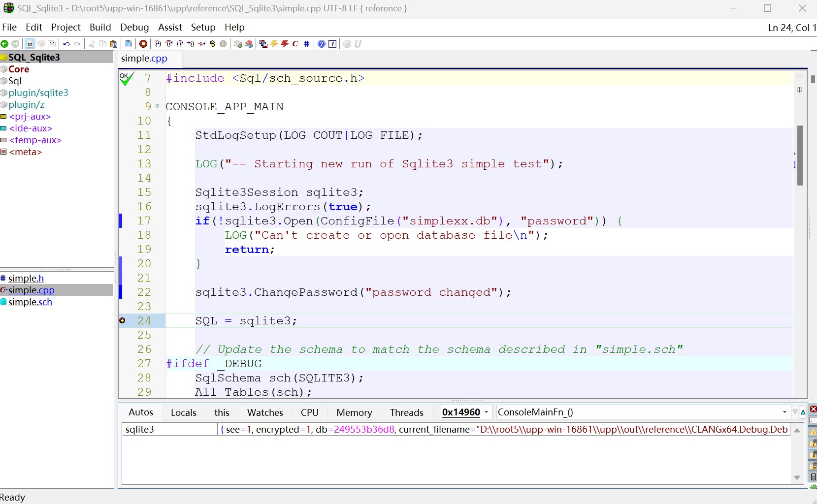
Task: Click the blue hash symbol toolbar icon
Action: pyautogui.click(x=307, y=44)
